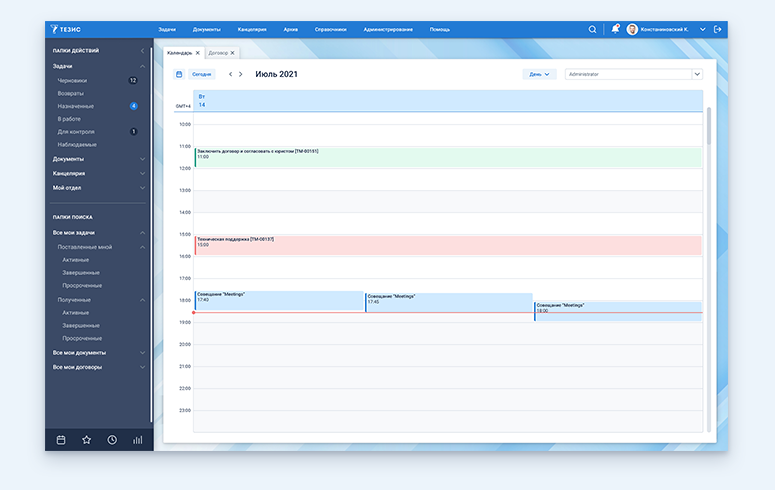Click the date picker calendar icon
Image resolution: width=775 pixels, height=490 pixels.
tap(179, 74)
